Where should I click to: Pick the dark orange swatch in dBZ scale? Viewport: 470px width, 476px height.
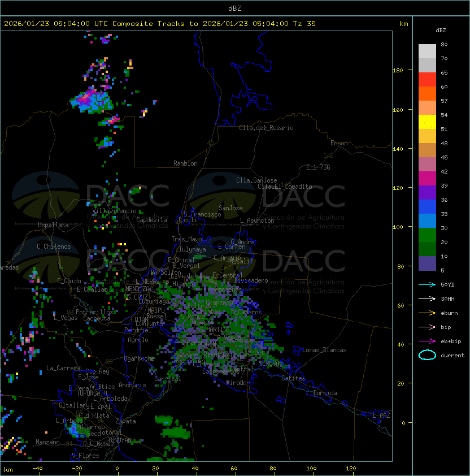click(x=427, y=94)
